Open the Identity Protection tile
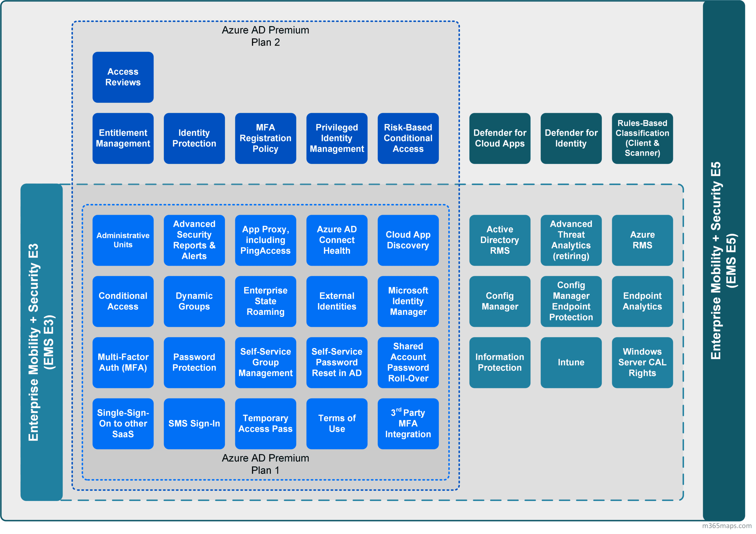This screenshot has height=534, width=756. 194,138
